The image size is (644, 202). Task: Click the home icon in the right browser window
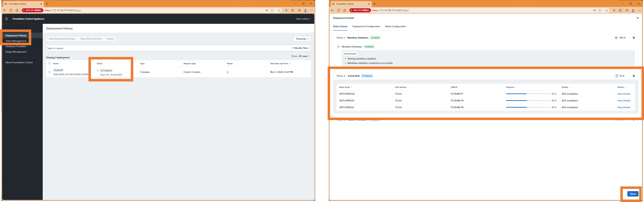coord(344,10)
